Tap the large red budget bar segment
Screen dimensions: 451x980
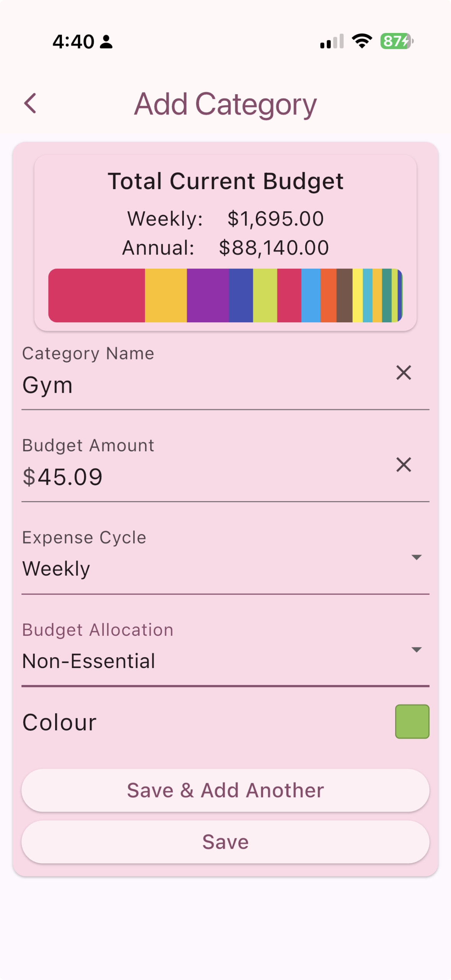(96, 295)
